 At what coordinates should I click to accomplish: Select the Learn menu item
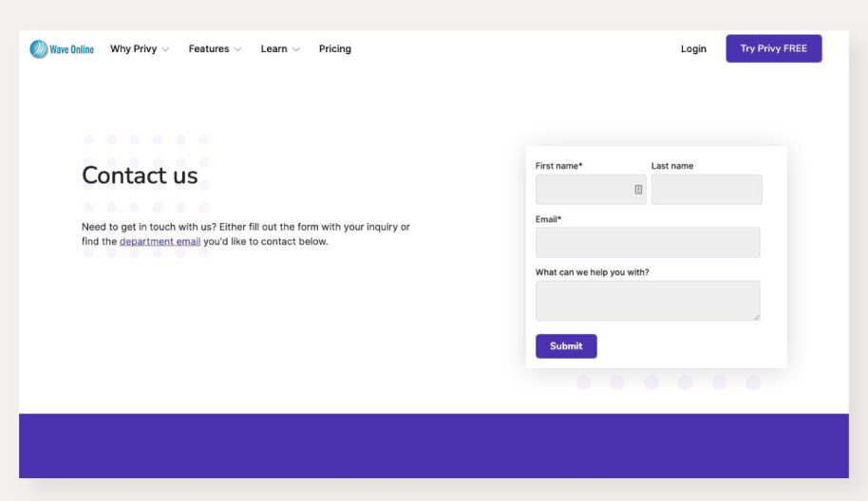(x=274, y=49)
